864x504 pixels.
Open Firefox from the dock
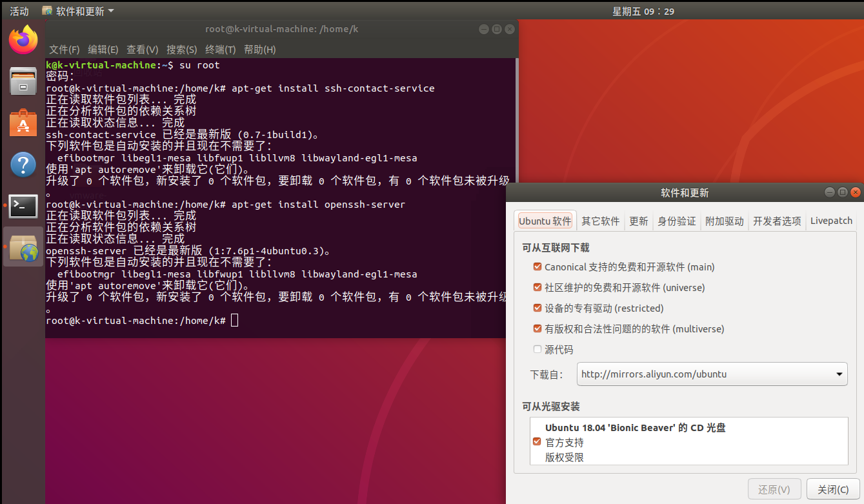[23, 39]
